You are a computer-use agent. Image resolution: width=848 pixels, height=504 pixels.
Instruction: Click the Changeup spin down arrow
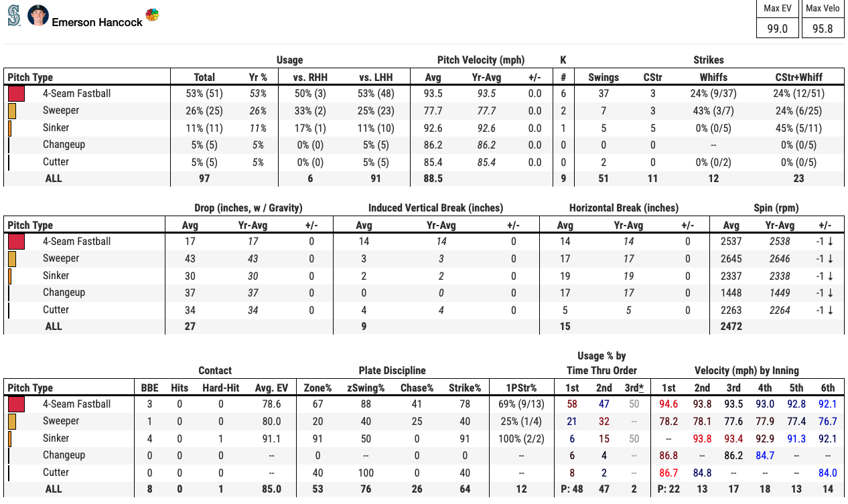pyautogui.click(x=831, y=293)
